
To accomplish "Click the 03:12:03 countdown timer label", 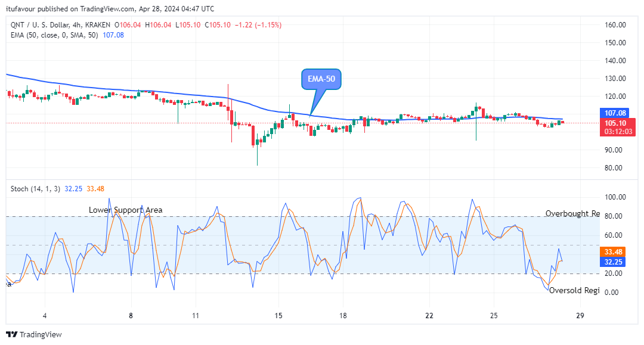I will 617,132.
